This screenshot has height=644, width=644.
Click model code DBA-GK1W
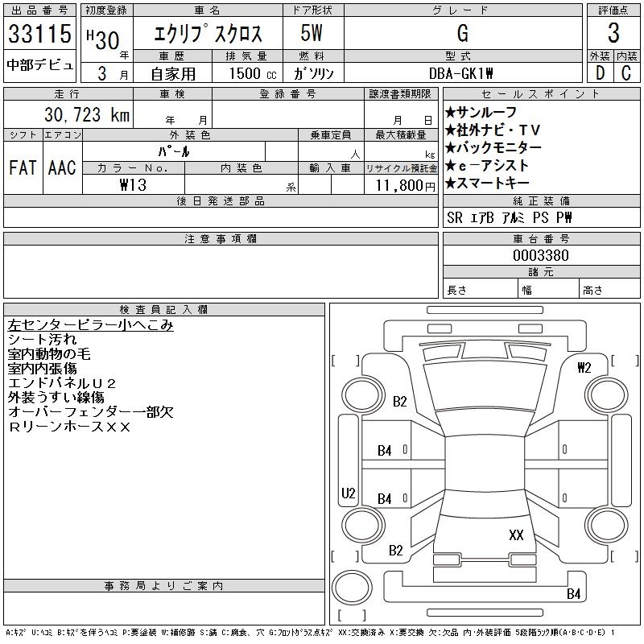click(460, 73)
